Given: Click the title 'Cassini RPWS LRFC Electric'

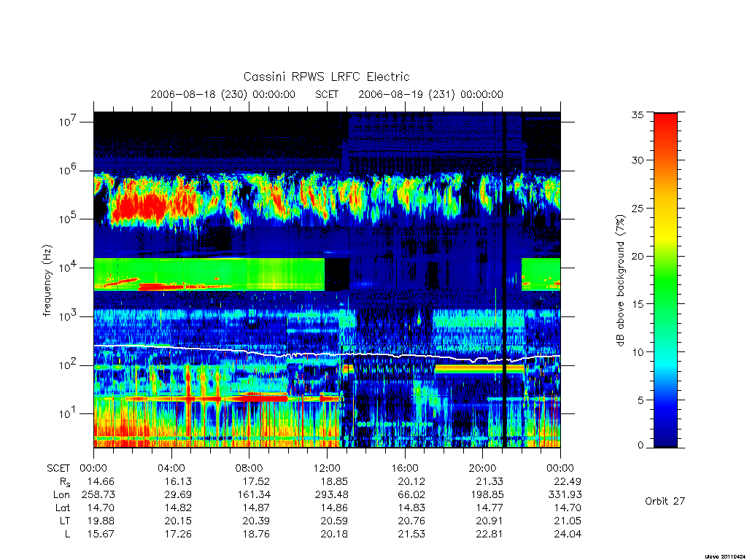Looking at the screenshot, I should pyautogui.click(x=326, y=77).
